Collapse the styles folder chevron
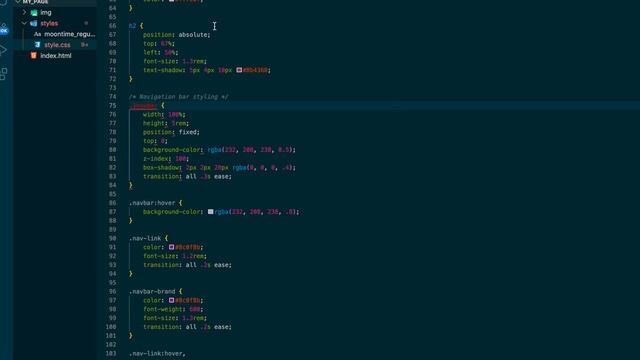Image resolution: width=640 pixels, height=360 pixels. click(24, 23)
